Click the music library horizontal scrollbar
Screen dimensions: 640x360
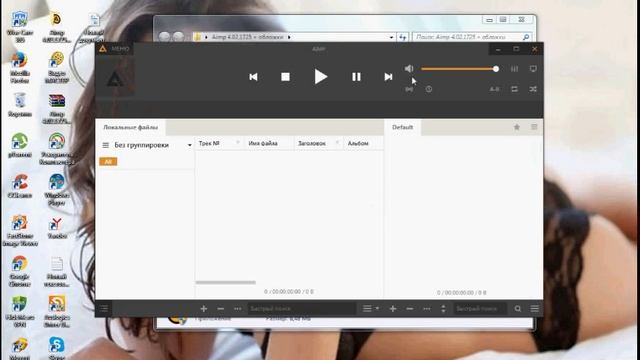225,282
